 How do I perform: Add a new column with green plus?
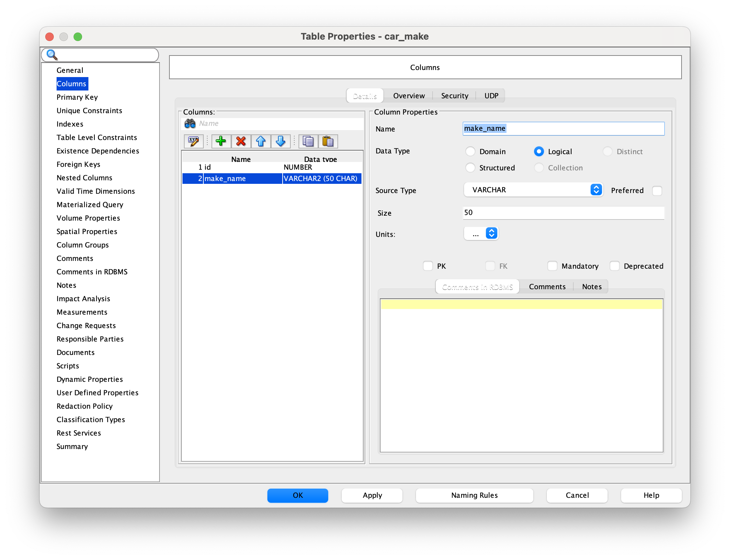pos(221,141)
